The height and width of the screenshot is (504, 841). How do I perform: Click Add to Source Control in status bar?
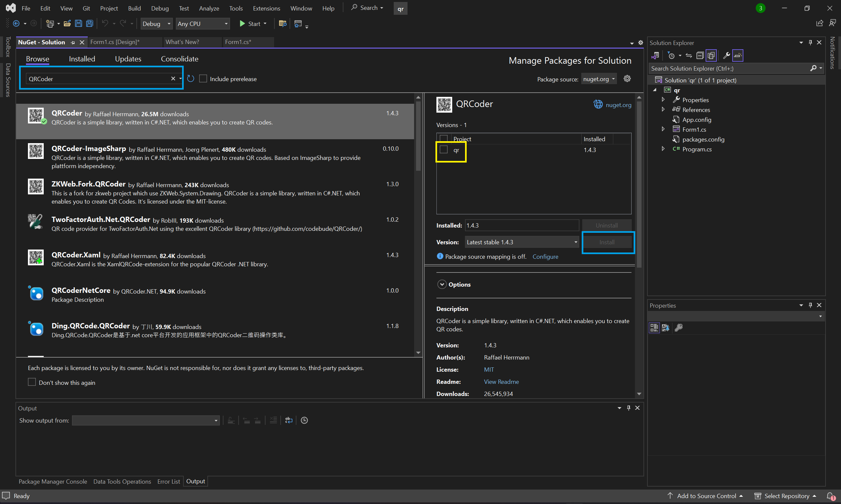tap(705, 496)
